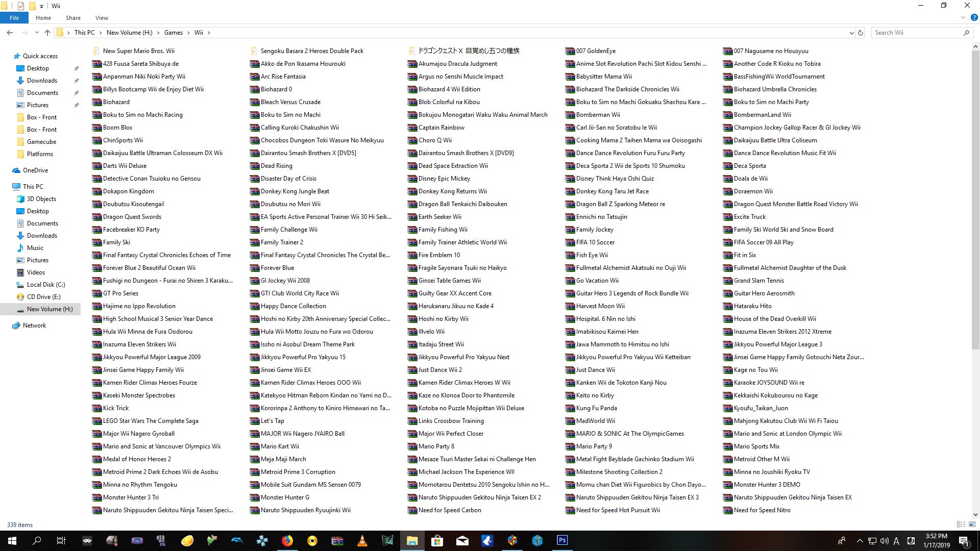Image resolution: width=980 pixels, height=551 pixels.
Task: Open address bar history dropdown
Action: tap(851, 33)
